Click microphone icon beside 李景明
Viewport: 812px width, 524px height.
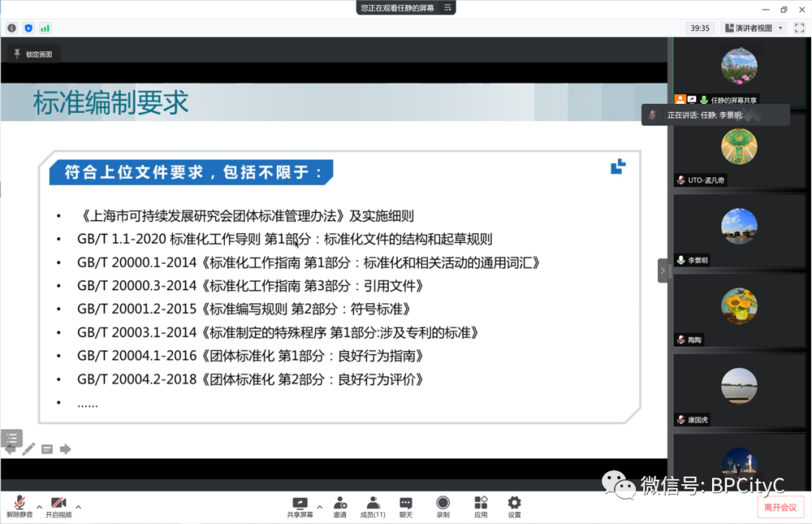(681, 260)
